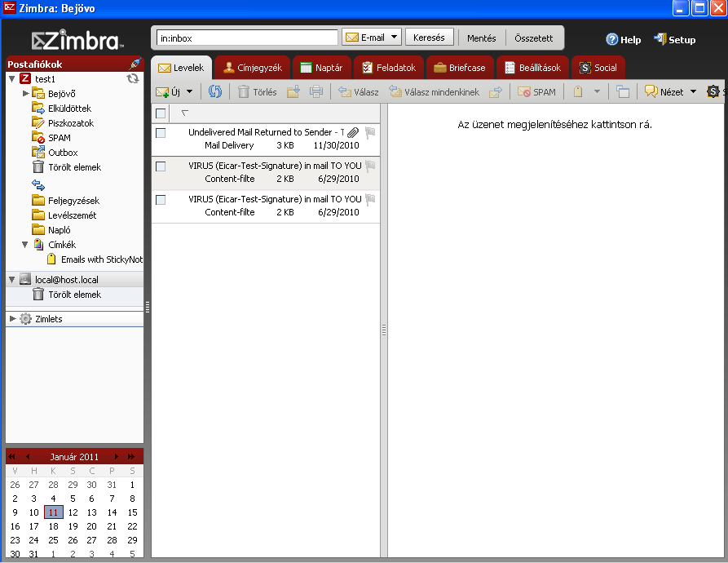Check the second VIRUS Eicar message checkbox

pos(161,200)
